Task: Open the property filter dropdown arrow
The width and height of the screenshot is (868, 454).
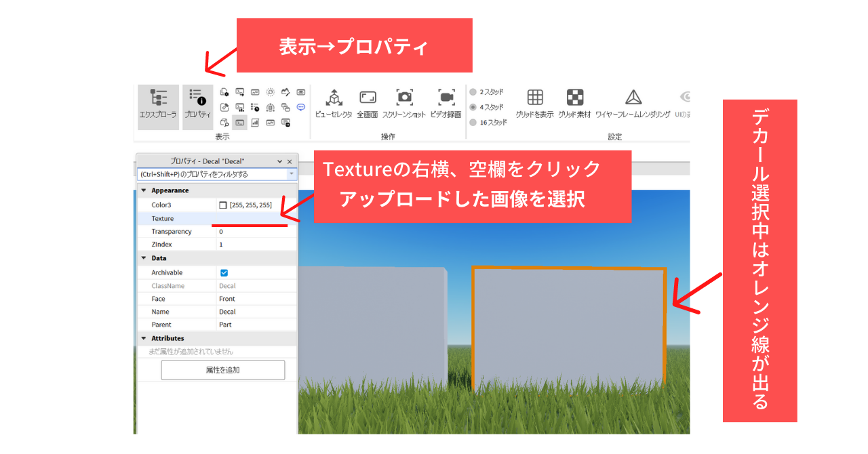Action: point(292,174)
